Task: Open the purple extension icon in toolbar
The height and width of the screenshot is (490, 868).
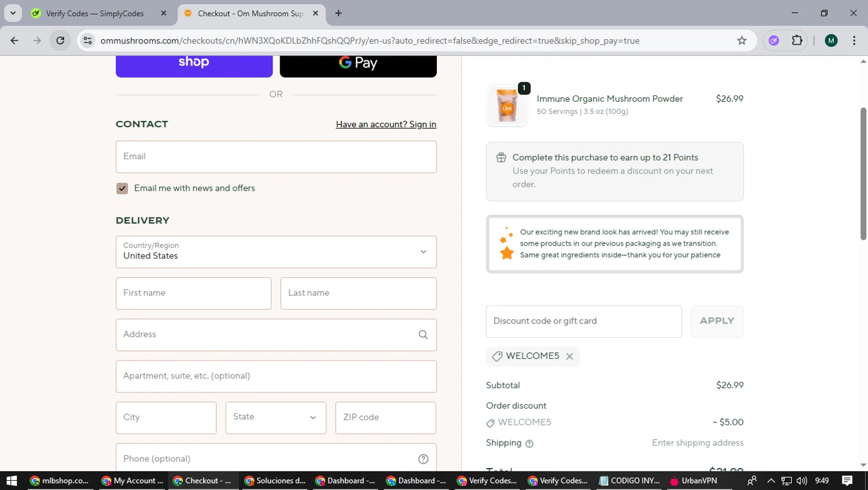Action: (774, 40)
